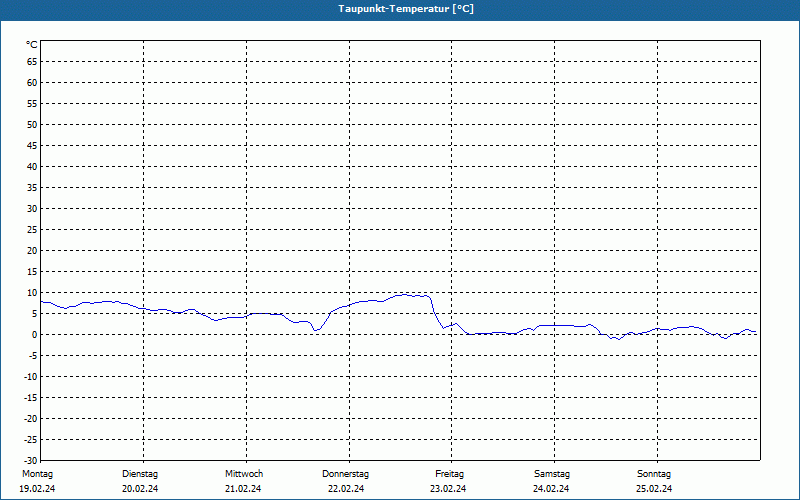Click the '°C' unit label on the axis

click(x=32, y=45)
